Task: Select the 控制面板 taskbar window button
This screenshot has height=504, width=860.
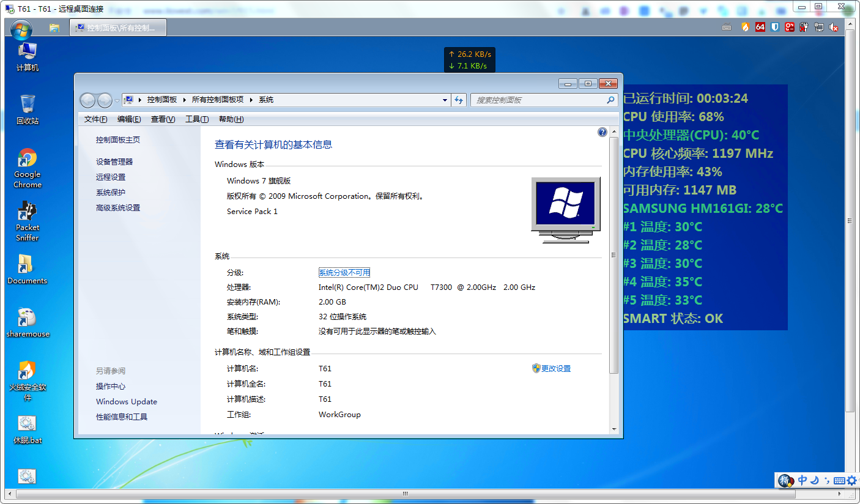Action: point(118,28)
